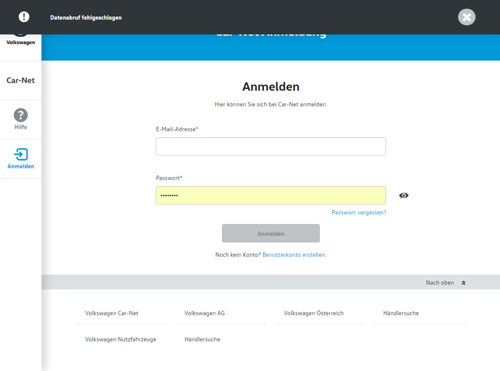
Task: Click the grey Anmelden submit button
Action: [271, 233]
